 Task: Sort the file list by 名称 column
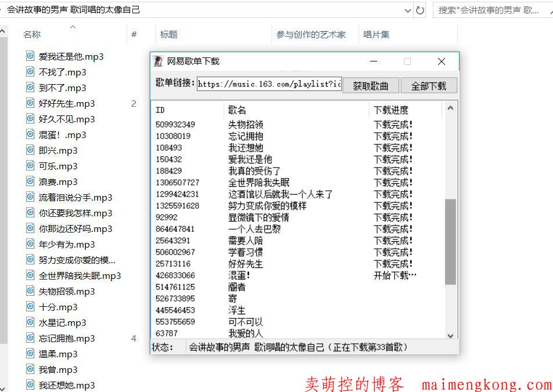[32, 35]
